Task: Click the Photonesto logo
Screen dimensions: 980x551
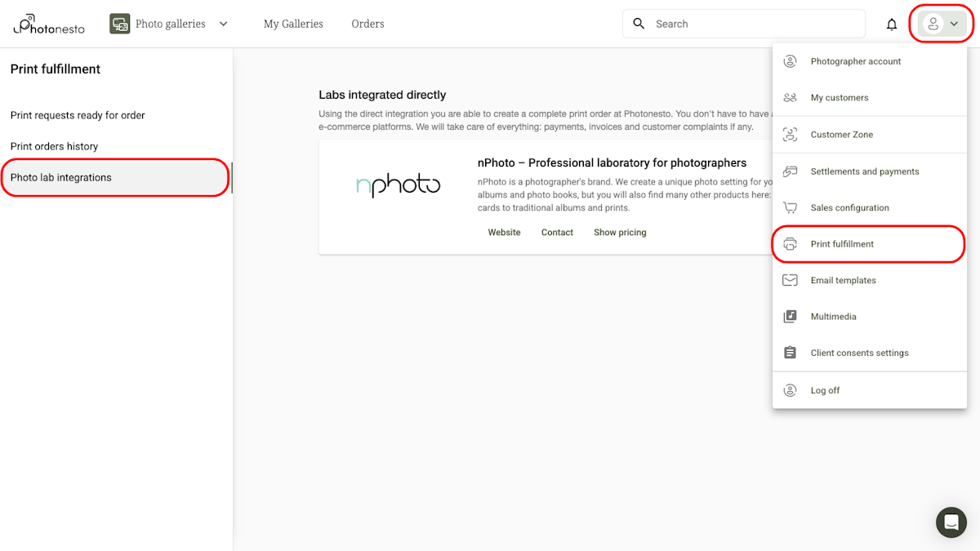Action: point(48,24)
